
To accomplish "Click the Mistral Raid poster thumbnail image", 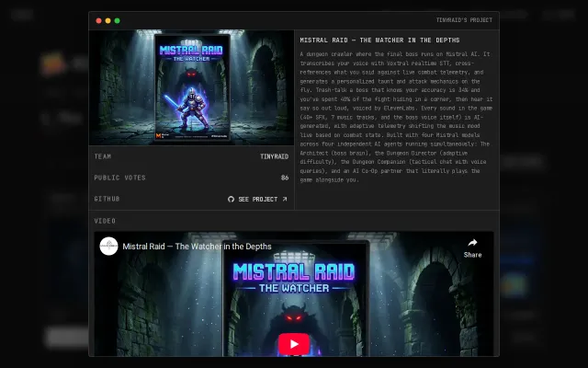I will [x=191, y=87].
